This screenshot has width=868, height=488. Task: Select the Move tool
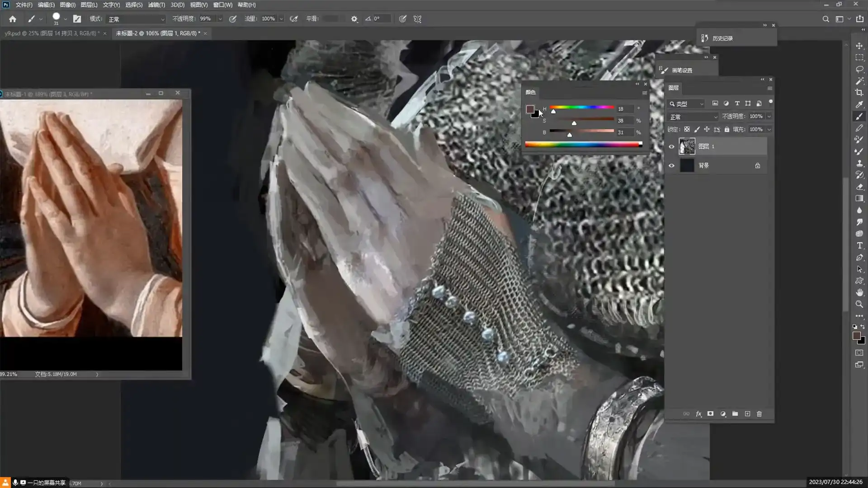(x=859, y=46)
